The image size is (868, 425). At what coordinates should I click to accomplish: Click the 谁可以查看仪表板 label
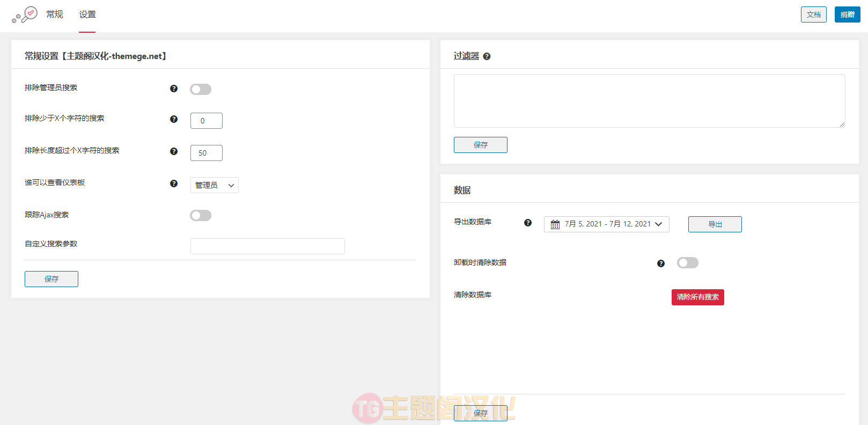[55, 182]
